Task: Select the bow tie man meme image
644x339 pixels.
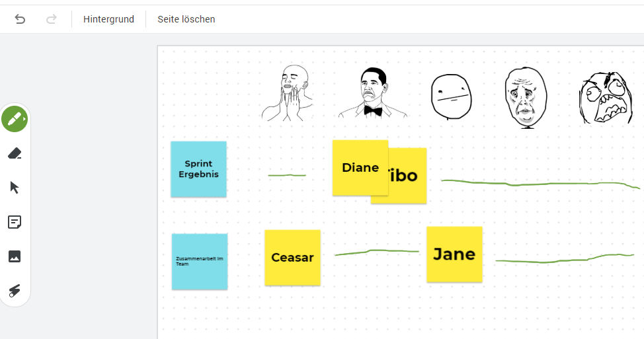Action: coord(372,93)
